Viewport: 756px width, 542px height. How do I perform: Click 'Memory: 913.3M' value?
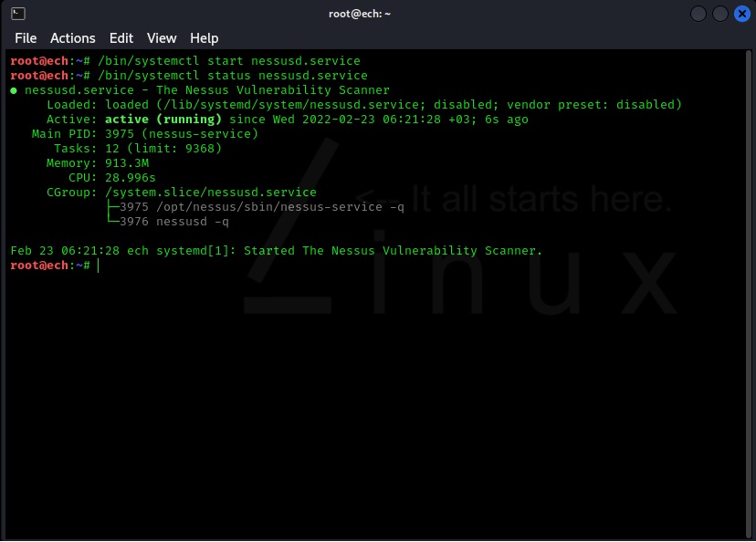pos(98,163)
